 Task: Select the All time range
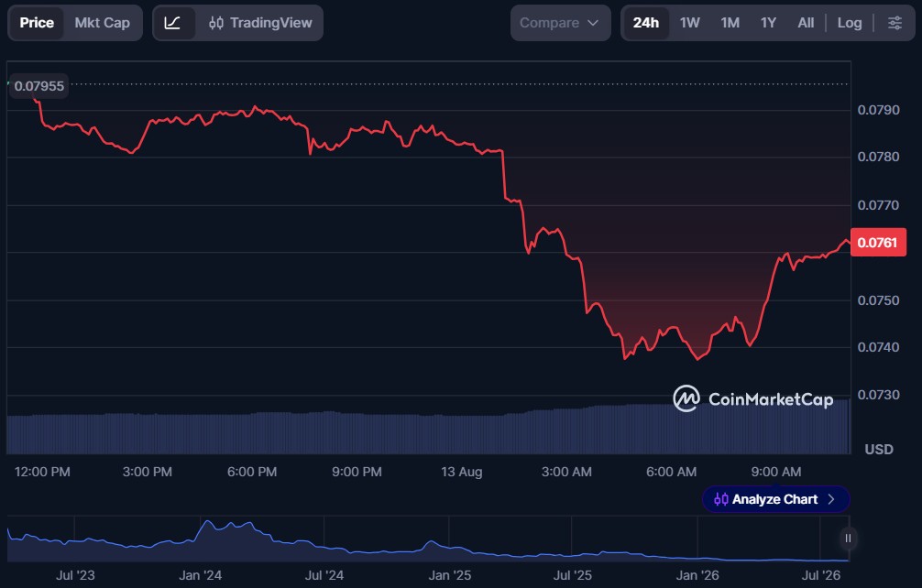point(806,23)
